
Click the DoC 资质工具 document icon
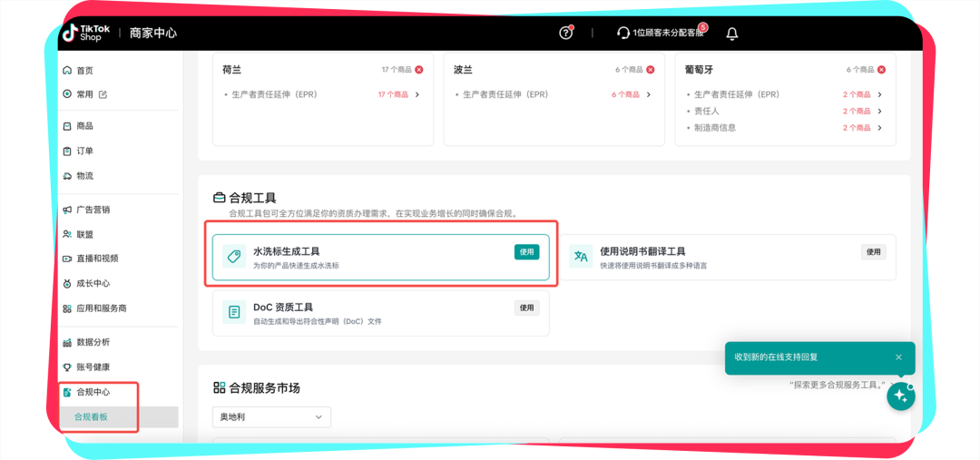(x=234, y=312)
